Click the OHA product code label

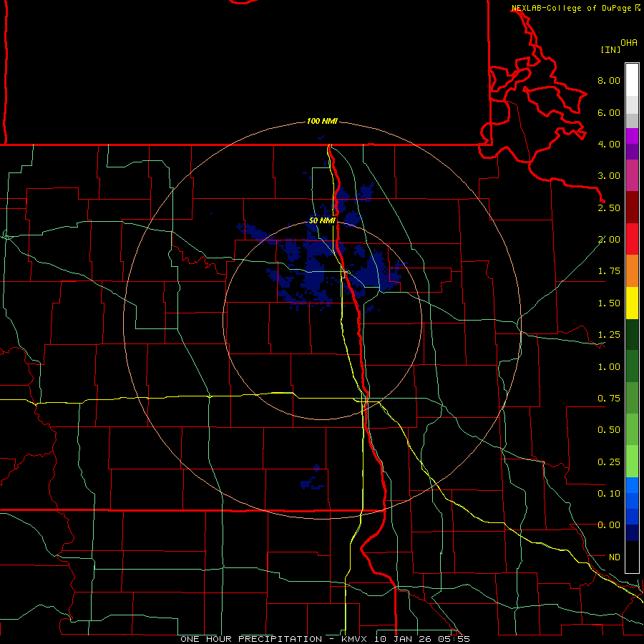[x=629, y=43]
